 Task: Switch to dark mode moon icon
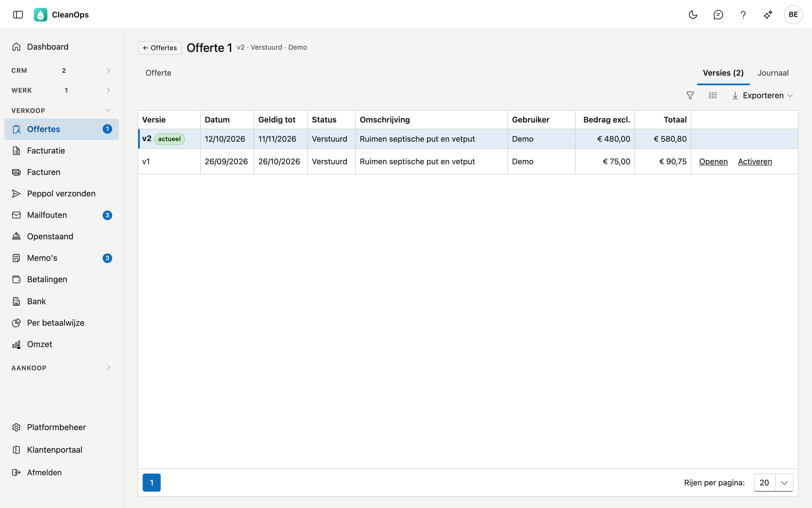pyautogui.click(x=693, y=14)
